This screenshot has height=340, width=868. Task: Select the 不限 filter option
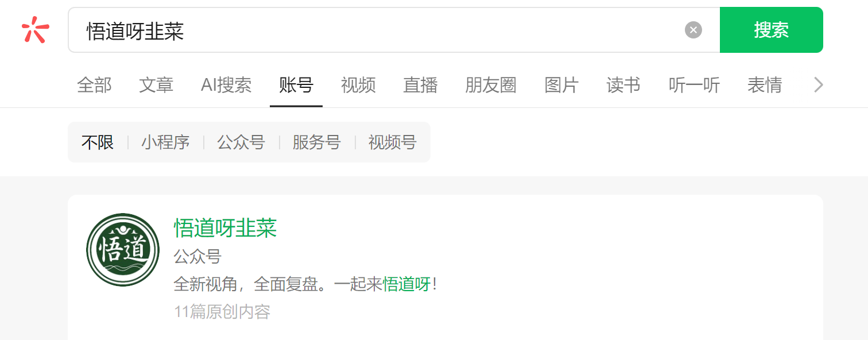tap(98, 142)
